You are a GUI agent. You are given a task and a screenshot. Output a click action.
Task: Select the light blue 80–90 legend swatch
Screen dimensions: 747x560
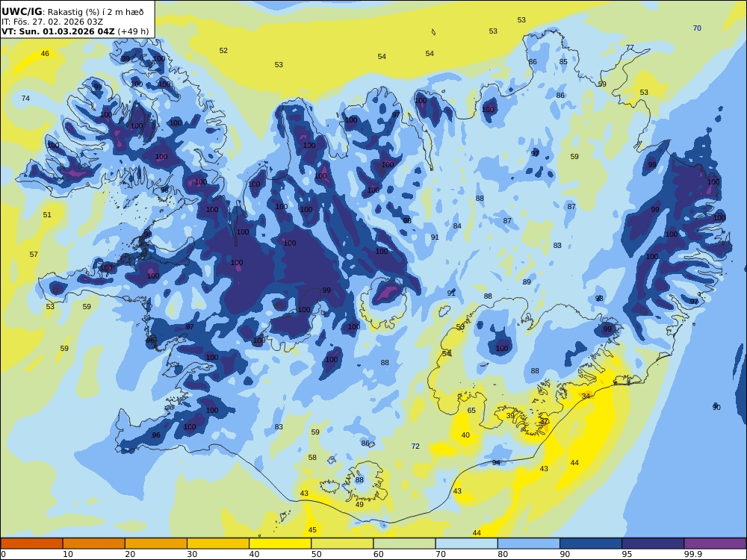[529, 544]
